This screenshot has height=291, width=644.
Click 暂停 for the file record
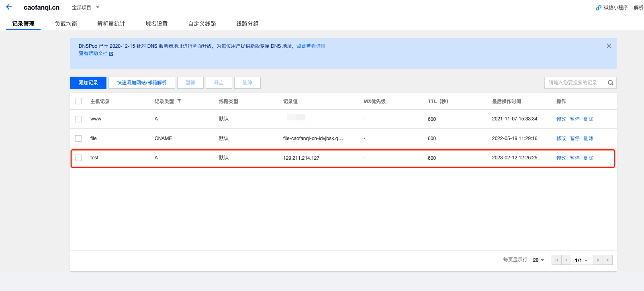[575, 138]
